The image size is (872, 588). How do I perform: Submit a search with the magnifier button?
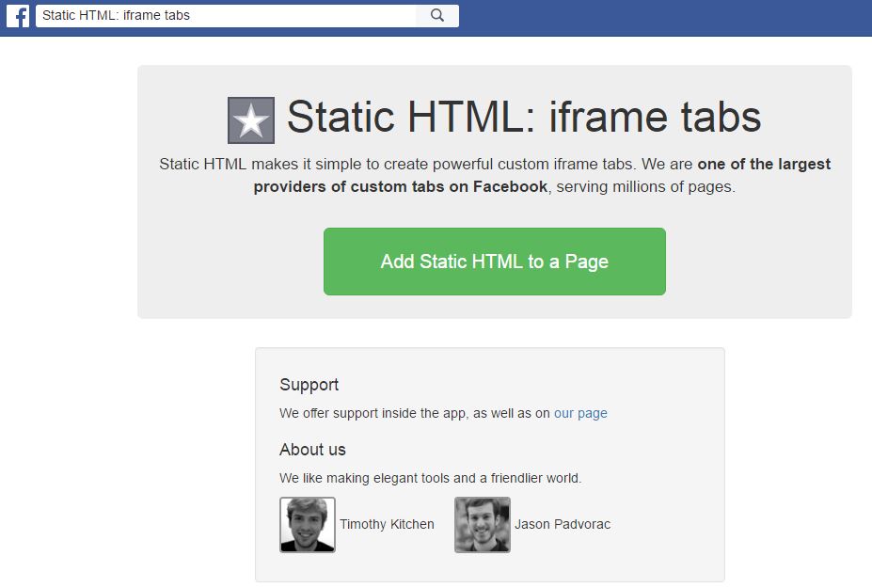[436, 15]
